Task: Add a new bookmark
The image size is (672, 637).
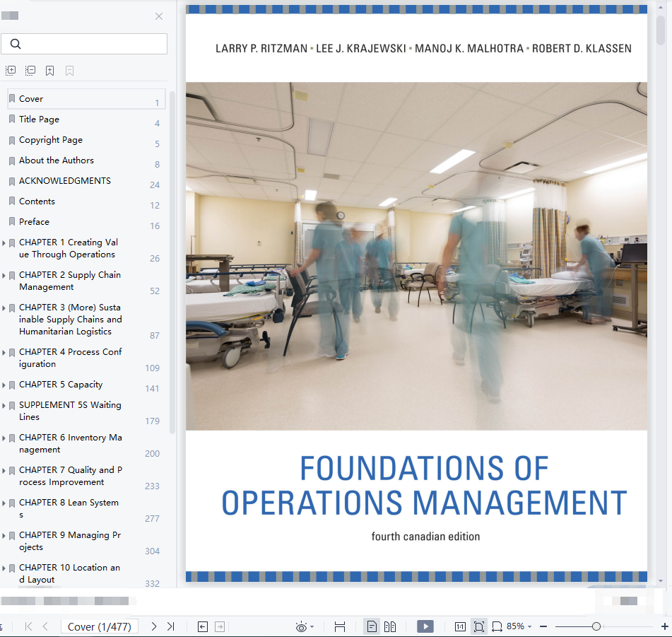Action: point(49,71)
